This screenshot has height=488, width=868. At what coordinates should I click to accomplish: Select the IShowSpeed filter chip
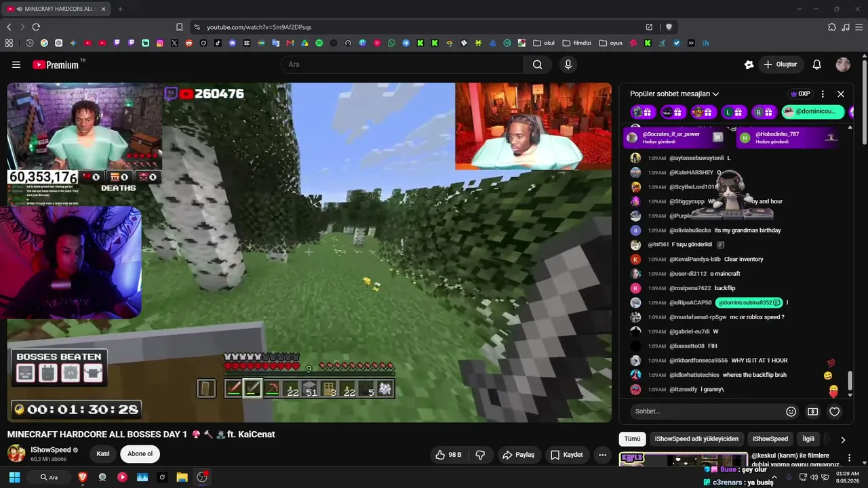pos(770,439)
